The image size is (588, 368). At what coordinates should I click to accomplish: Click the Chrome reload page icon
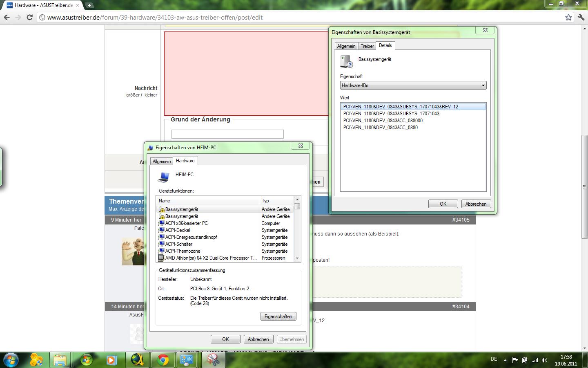pos(29,17)
